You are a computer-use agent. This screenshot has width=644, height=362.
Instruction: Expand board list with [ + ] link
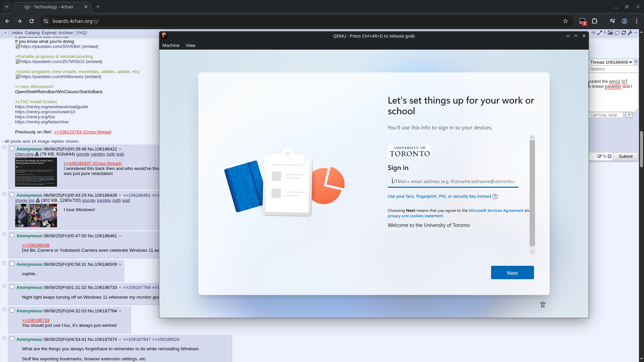click(5, 33)
